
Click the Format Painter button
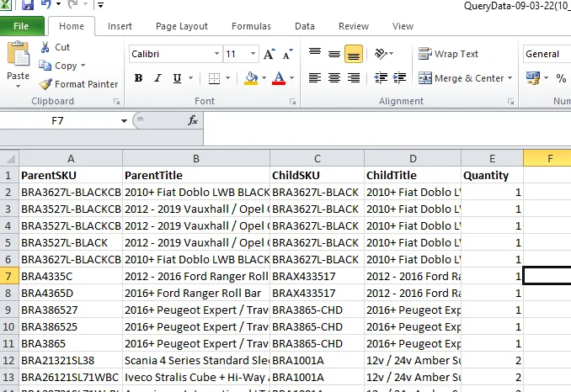[78, 84]
